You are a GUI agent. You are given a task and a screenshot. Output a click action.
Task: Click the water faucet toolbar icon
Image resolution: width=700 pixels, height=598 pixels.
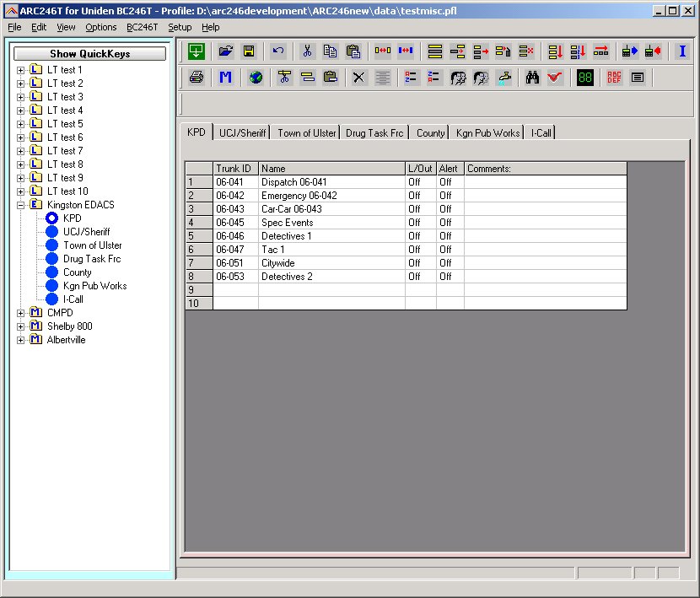504,78
